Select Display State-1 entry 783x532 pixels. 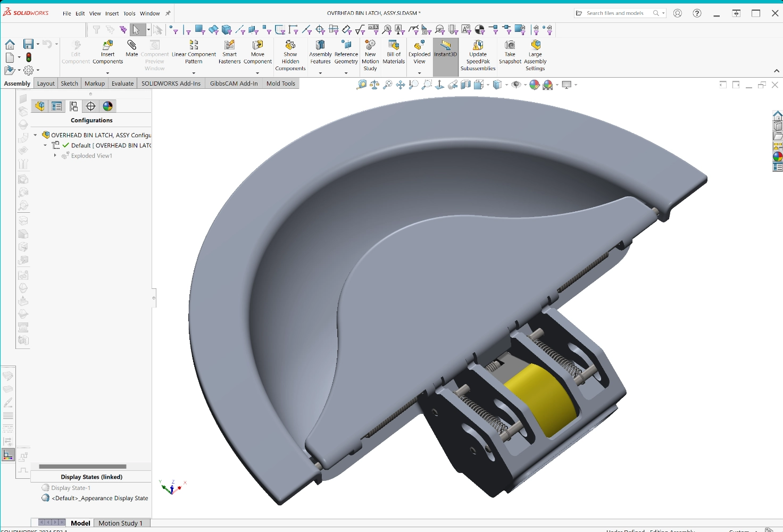coord(71,488)
